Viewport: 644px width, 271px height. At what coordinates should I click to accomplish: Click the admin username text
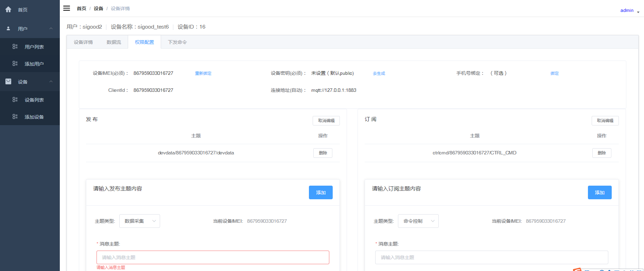[627, 10]
